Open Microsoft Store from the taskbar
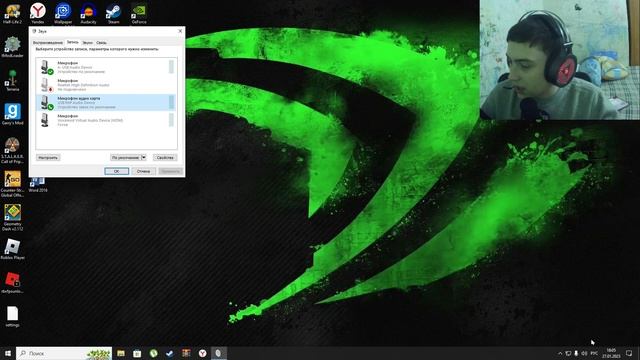Image resolution: width=640 pixels, height=360 pixels. pos(137,353)
